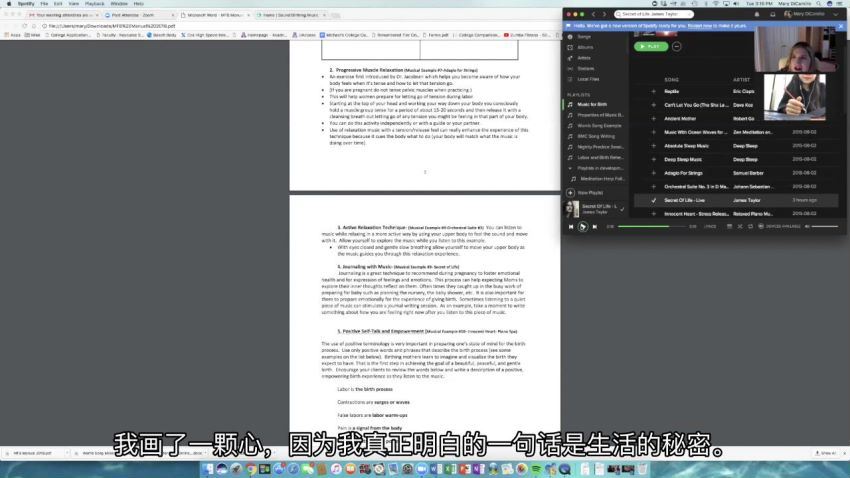
Task: Seek within the song progress bar
Action: [x=652, y=227]
